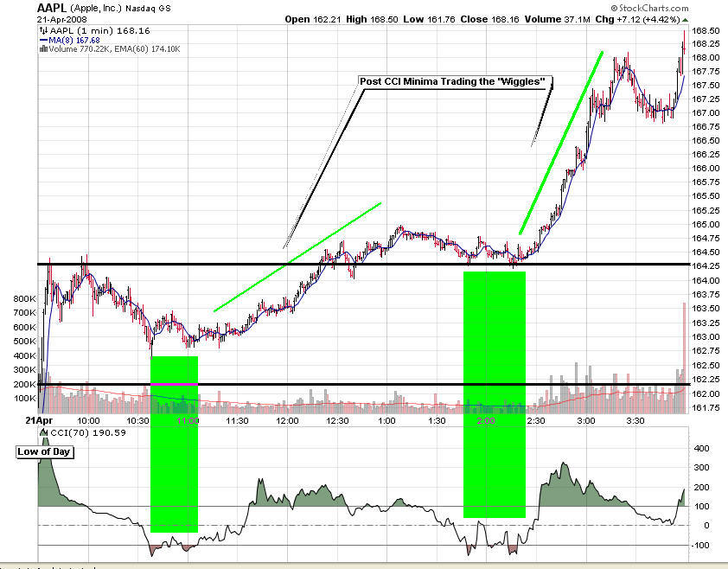Click the 21Apr label on the time axis
Viewport: 728px width, 569px height.
[x=39, y=420]
